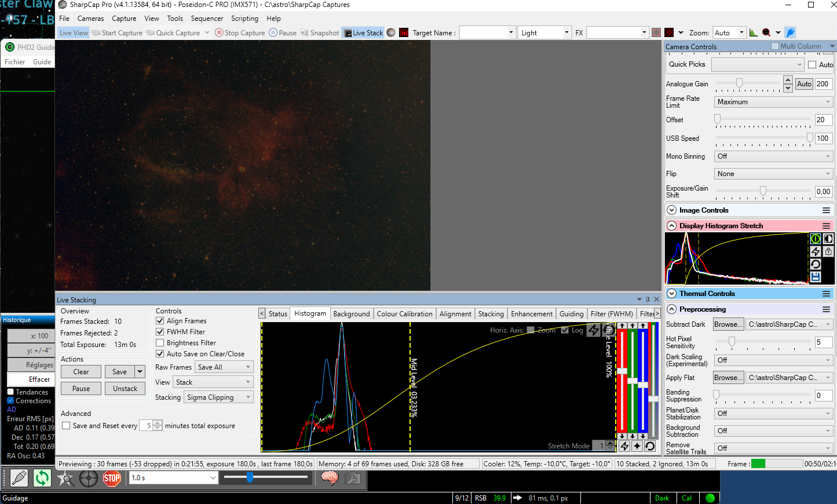The image size is (837, 504).
Task: Enable Save and Reset every checkbox
Action: click(66, 425)
